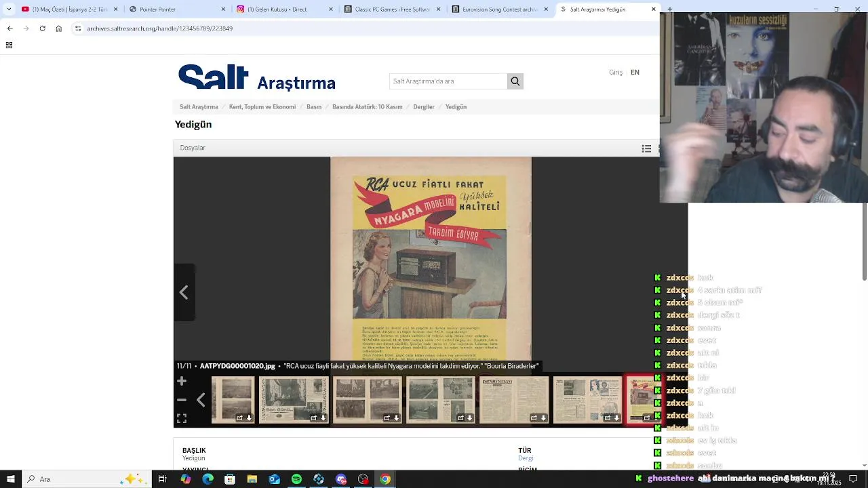Open Basında Atatürk: 10 Kasım breadcrumb
The width and height of the screenshot is (868, 488).
(367, 107)
